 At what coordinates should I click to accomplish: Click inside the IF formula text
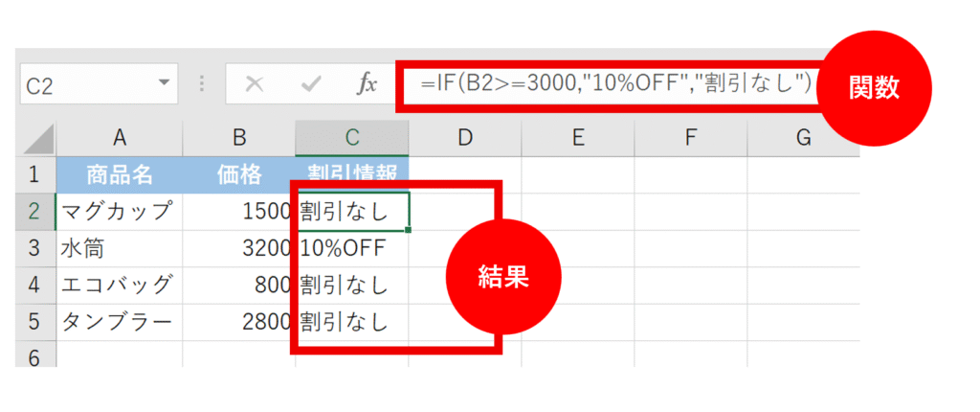(612, 84)
